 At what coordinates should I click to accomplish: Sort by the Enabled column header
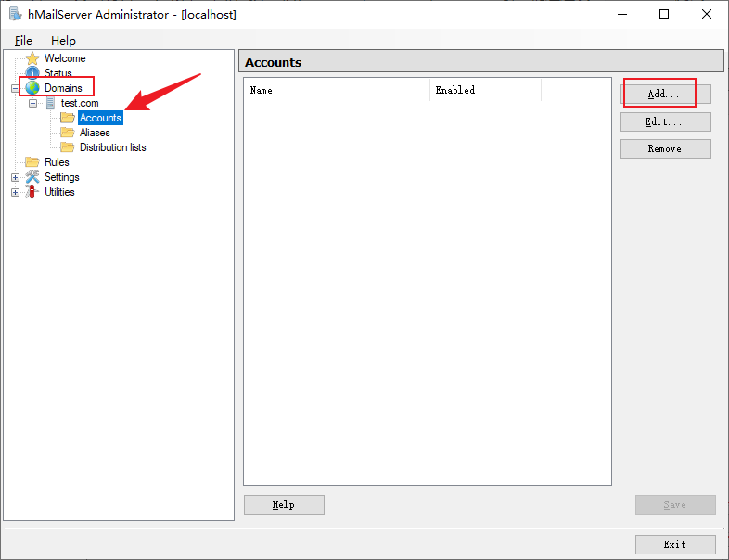click(x=485, y=90)
